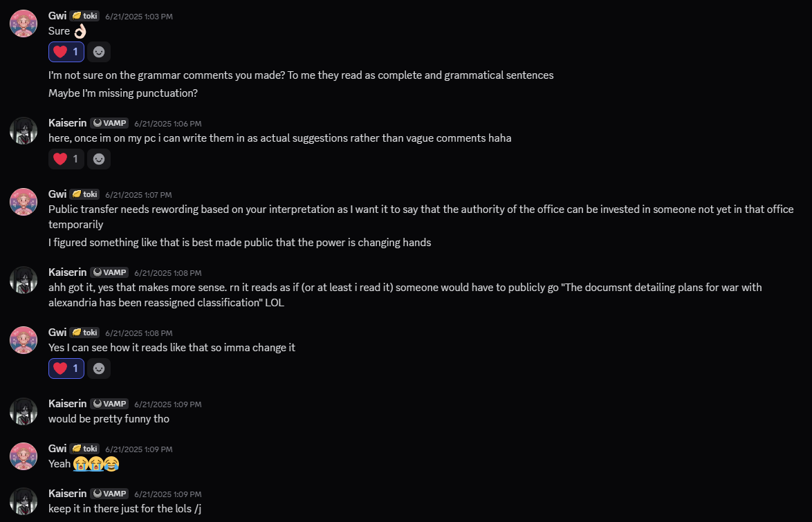This screenshot has width=812, height=522.
Task: Toggle the heart reaction on Gwi's "Sure" message
Action: pos(66,52)
